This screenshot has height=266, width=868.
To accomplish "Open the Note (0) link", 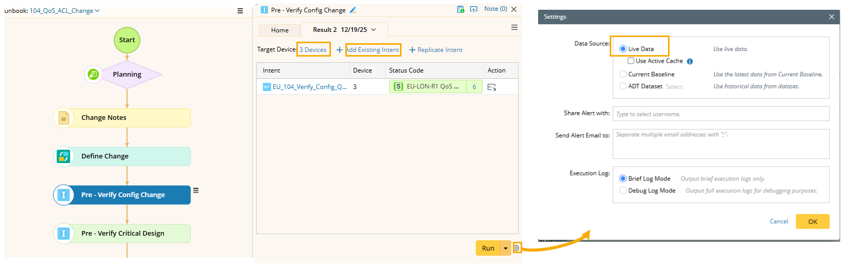I will pyautogui.click(x=495, y=9).
